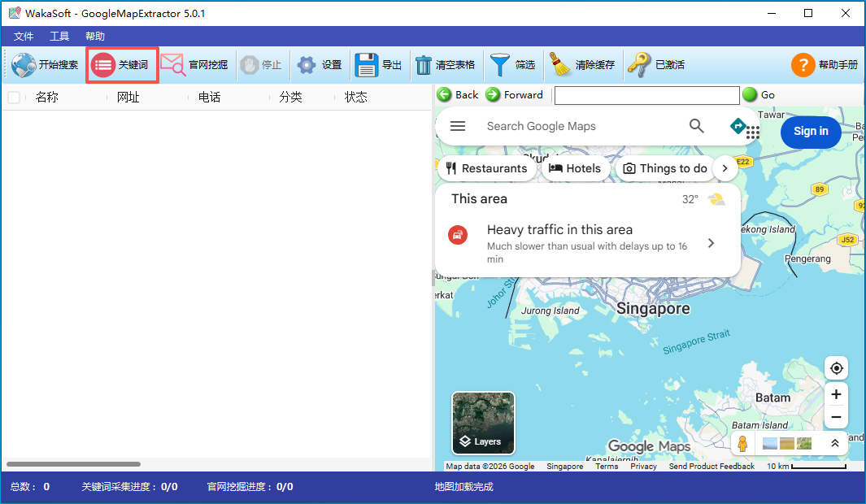The width and height of the screenshot is (866, 504).
Task: Open Google apps grid icon
Action: coord(753,132)
